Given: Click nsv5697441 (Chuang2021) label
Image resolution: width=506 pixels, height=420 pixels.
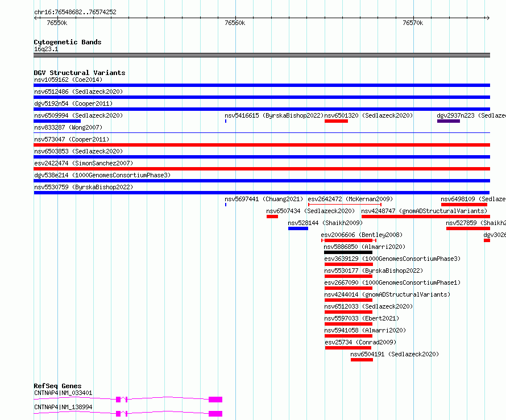Looking at the screenshot, I should click(x=264, y=199).
